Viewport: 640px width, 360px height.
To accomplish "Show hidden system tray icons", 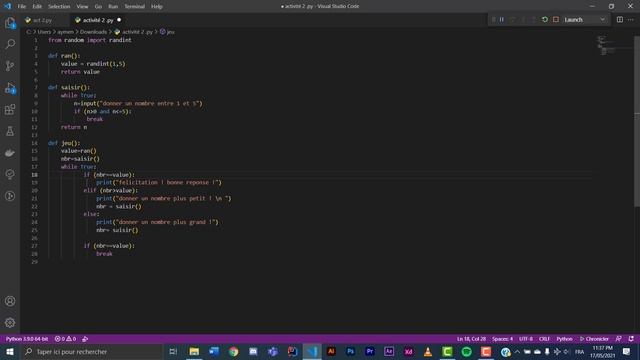I will [517, 352].
